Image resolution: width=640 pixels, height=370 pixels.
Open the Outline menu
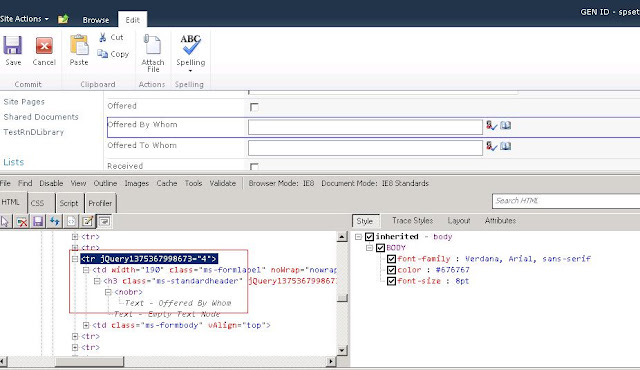(x=105, y=183)
